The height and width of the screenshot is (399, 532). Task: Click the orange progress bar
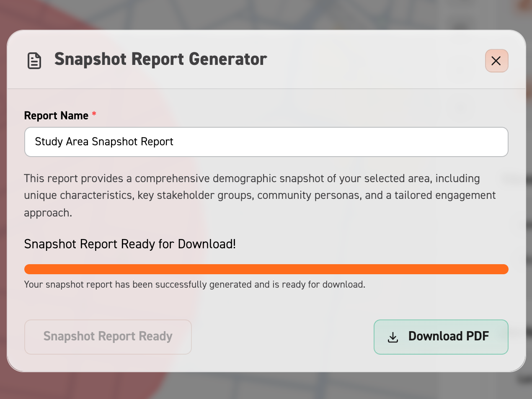click(x=266, y=269)
